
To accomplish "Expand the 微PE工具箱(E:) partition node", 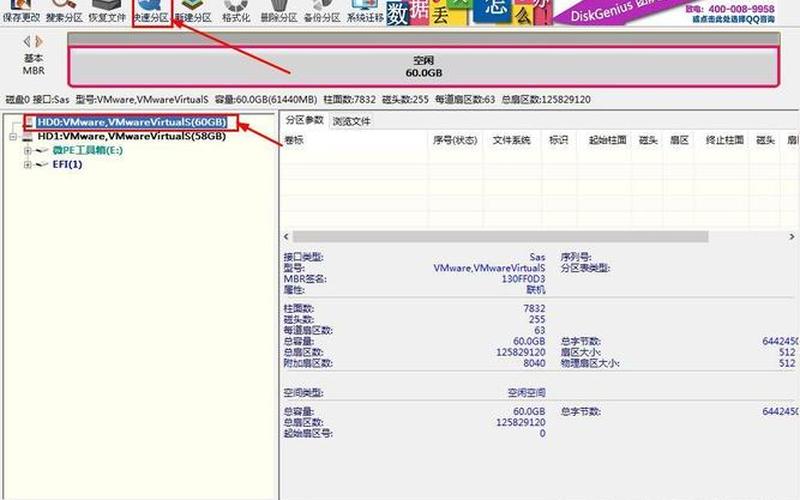I will tap(28, 151).
